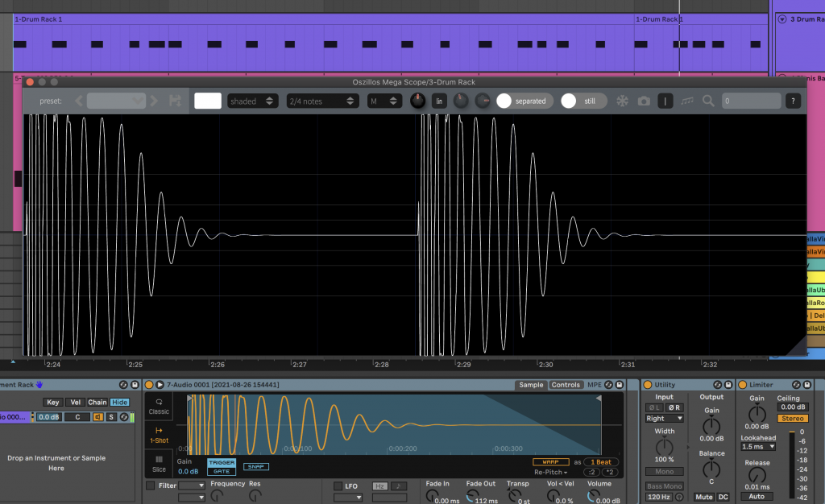Select Slice mode in Simpler

tap(159, 464)
